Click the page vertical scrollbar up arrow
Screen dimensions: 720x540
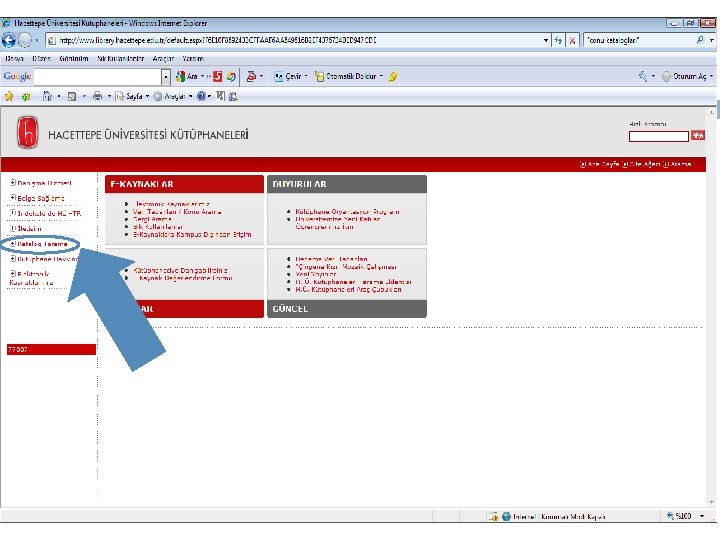point(712,112)
